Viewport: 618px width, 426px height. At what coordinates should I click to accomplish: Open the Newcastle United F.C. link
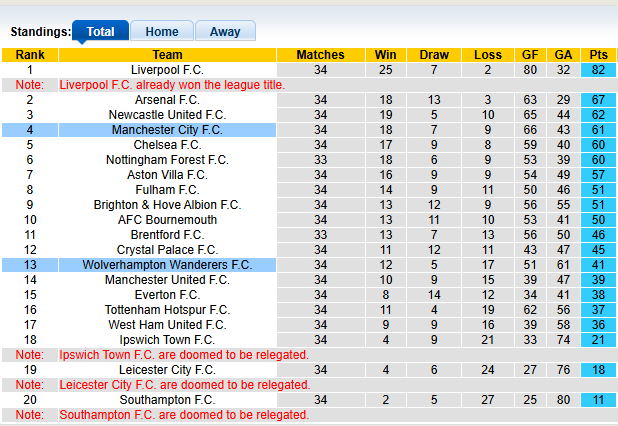click(167, 115)
